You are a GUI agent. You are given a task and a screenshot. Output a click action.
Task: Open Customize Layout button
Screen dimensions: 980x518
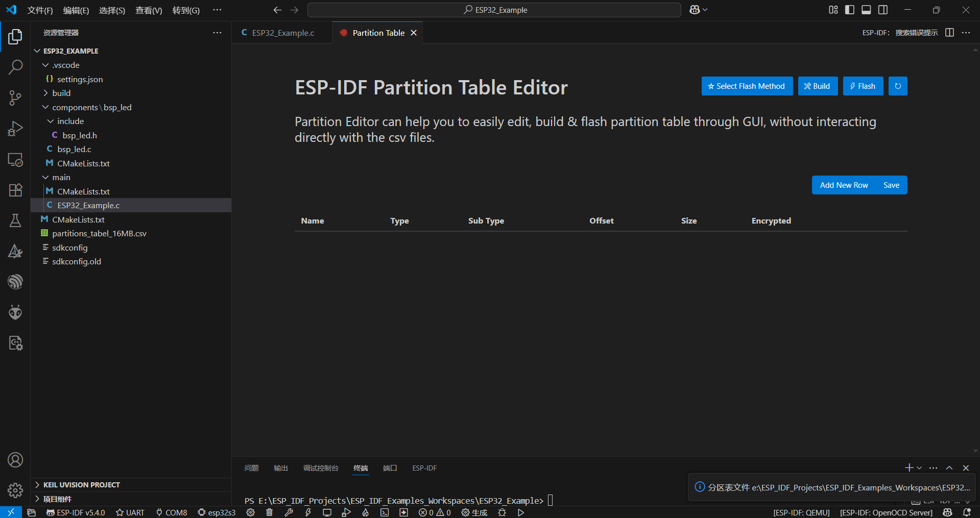coord(833,10)
